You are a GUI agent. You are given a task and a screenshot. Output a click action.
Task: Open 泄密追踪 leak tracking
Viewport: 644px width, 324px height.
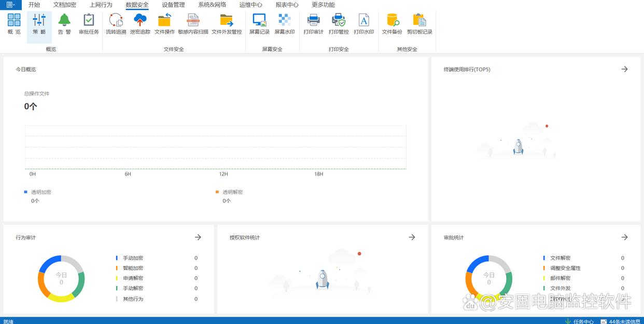click(x=140, y=24)
